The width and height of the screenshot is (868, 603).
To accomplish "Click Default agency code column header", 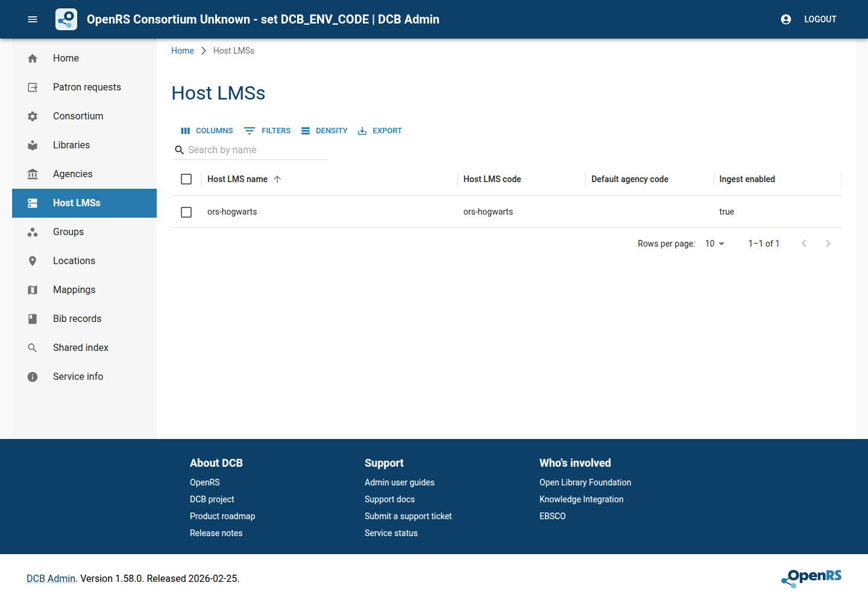I will pyautogui.click(x=649, y=179).
